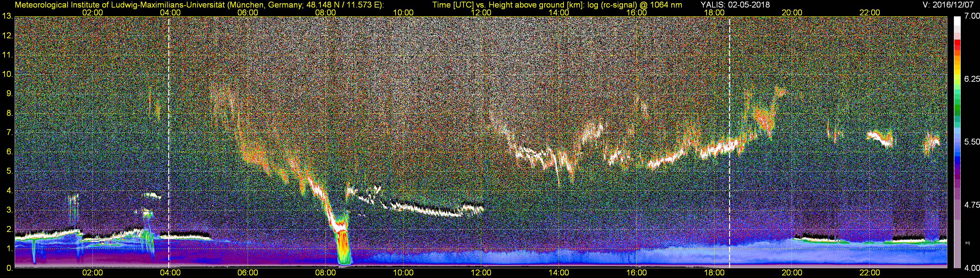
Task: Click the 4 km height axis label
Action: [x=9, y=190]
